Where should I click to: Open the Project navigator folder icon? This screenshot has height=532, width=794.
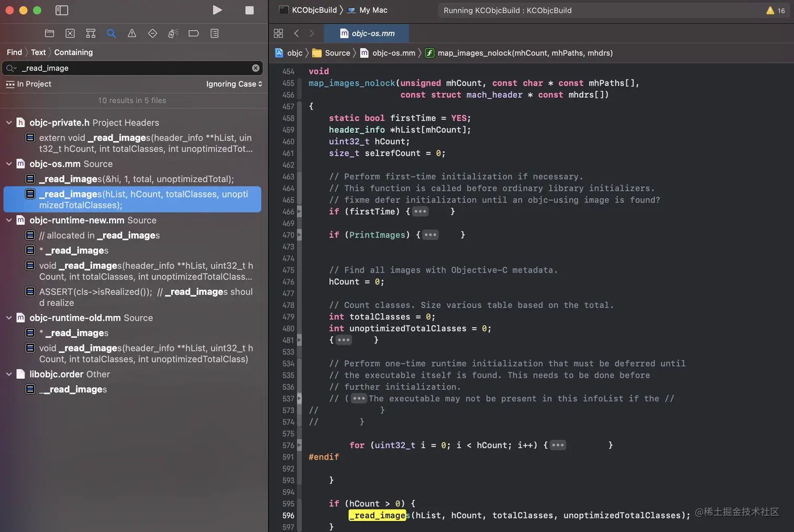(x=49, y=33)
